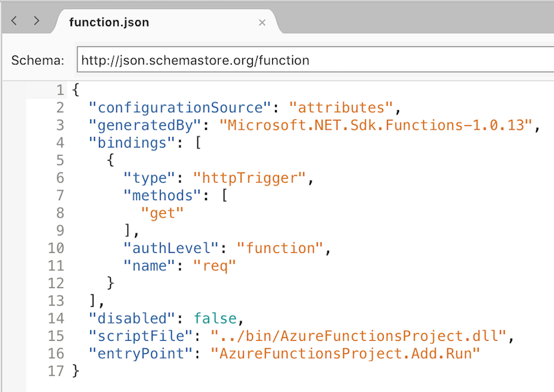Click the "bindings" key on line 4
Image resolution: width=554 pixels, height=392 pixels.
click(132, 143)
